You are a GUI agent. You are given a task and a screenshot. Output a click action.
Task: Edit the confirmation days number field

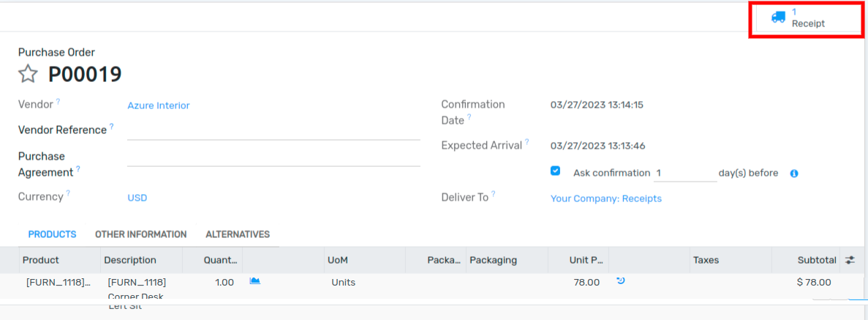[x=685, y=173]
